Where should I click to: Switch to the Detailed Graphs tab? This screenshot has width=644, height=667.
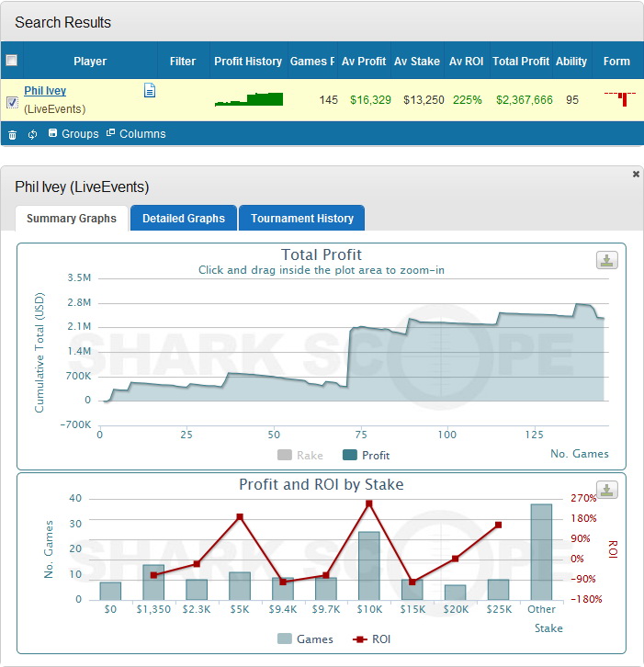point(184,219)
